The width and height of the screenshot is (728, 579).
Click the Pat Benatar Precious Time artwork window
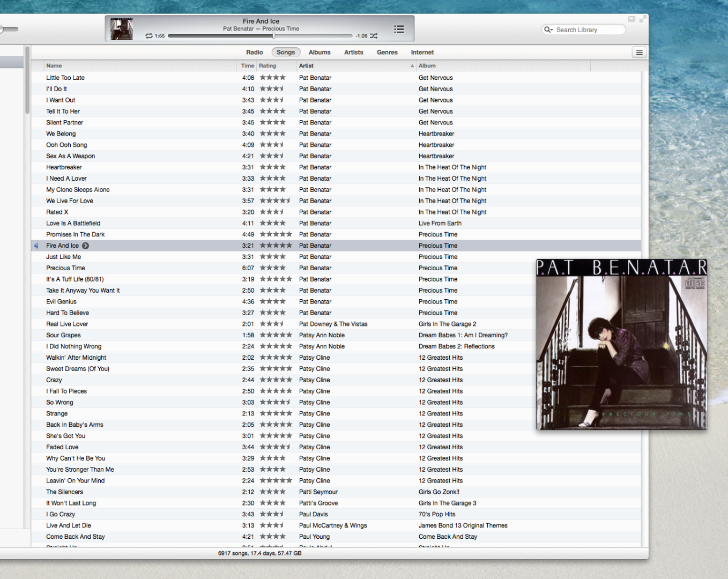point(621,344)
